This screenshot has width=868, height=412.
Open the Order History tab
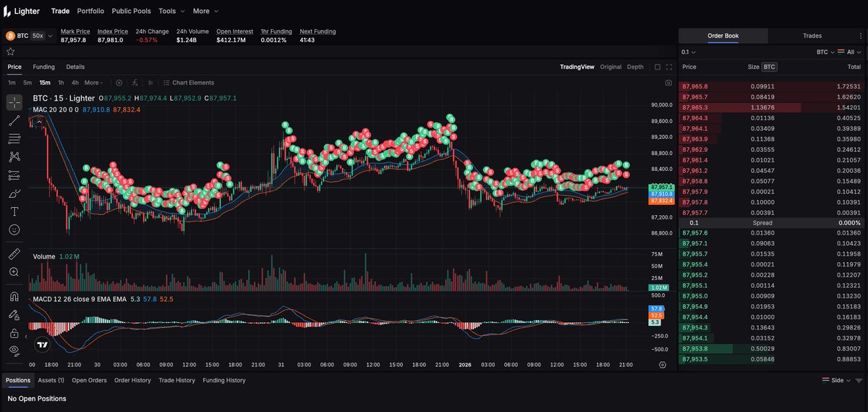coord(132,380)
